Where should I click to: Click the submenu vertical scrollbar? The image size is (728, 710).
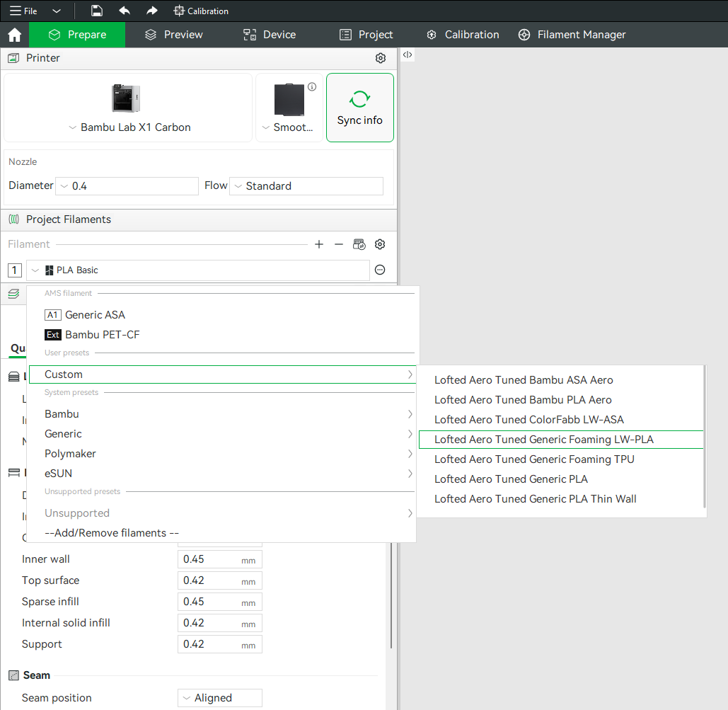[705, 437]
